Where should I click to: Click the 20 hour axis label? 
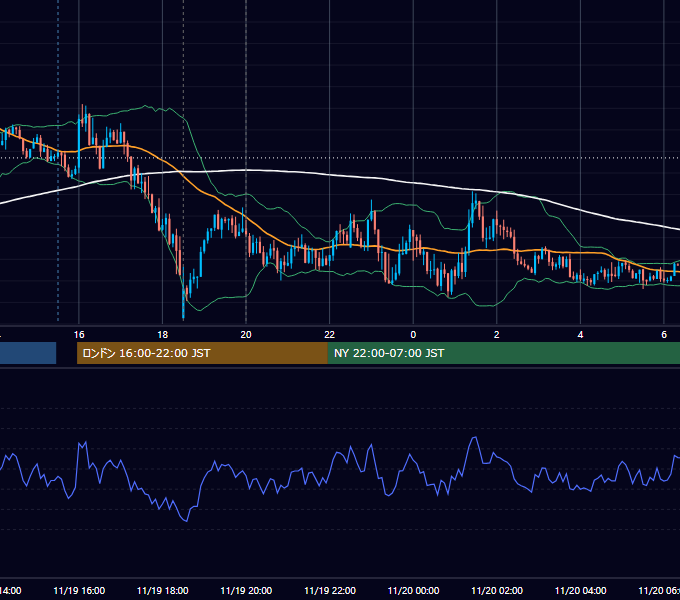pos(246,335)
